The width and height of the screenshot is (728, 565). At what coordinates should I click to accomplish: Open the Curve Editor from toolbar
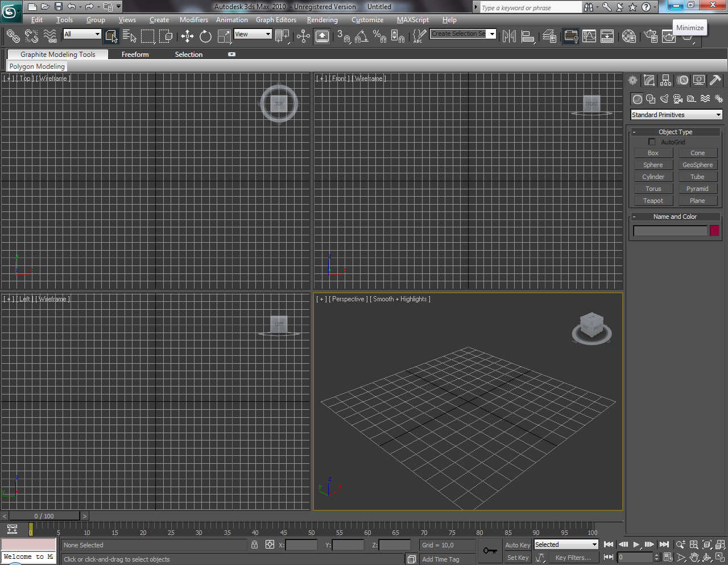pos(589,37)
